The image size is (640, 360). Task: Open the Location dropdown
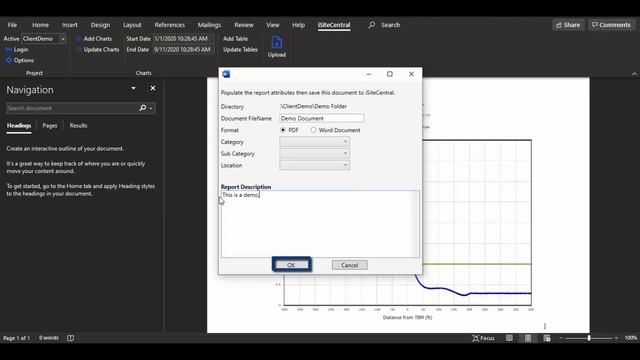click(x=314, y=165)
